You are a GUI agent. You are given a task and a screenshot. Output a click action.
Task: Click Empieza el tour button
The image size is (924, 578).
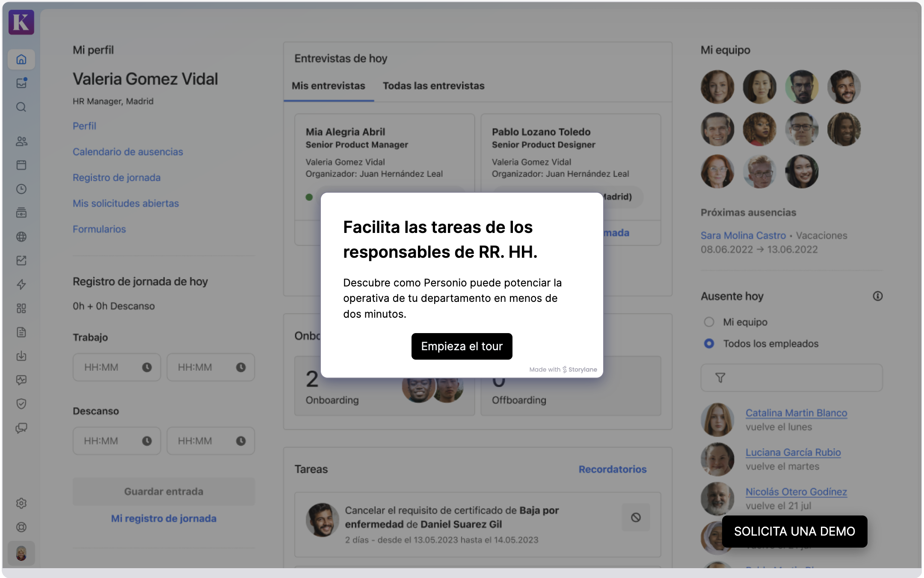(x=462, y=346)
